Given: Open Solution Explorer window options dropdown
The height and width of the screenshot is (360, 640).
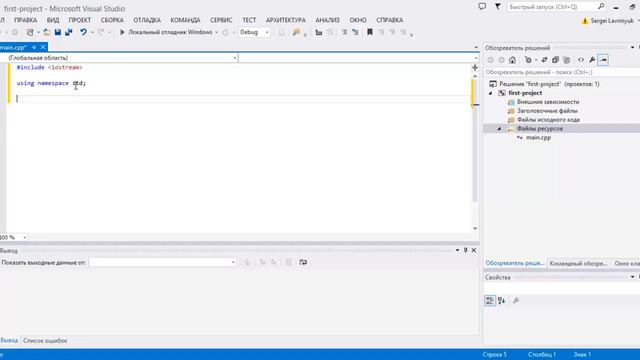Looking at the screenshot, I should [633, 48].
